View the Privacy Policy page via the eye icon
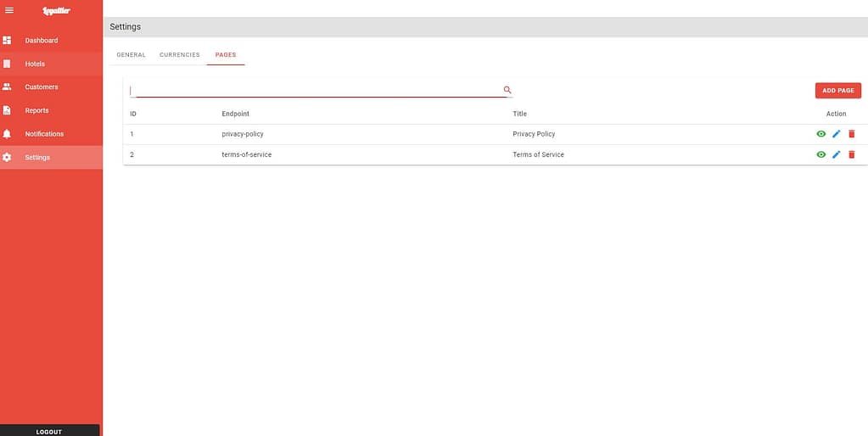This screenshot has height=436, width=868. (x=820, y=134)
